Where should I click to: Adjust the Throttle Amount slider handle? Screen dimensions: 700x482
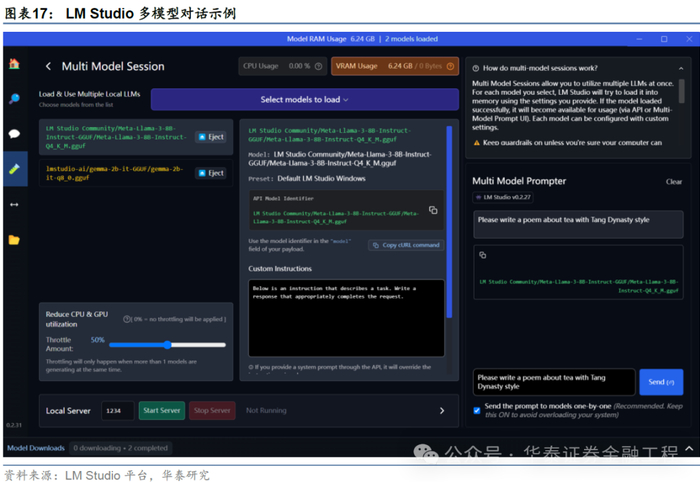(x=167, y=345)
